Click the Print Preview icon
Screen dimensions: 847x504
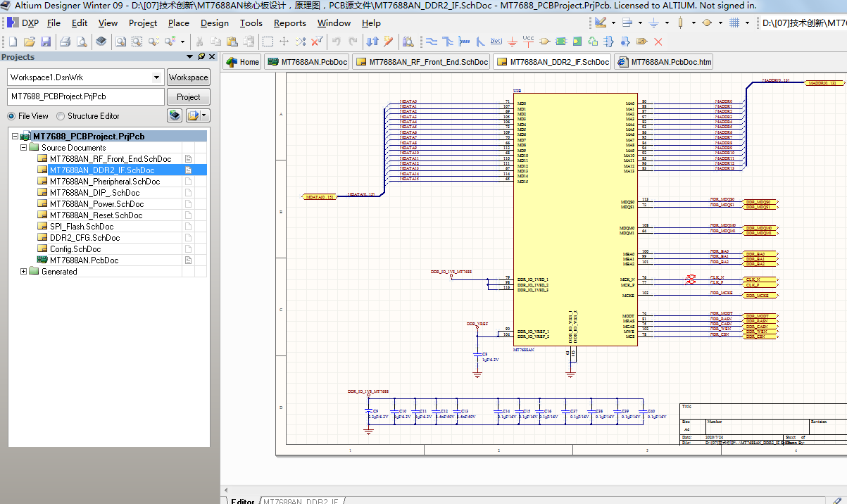81,42
